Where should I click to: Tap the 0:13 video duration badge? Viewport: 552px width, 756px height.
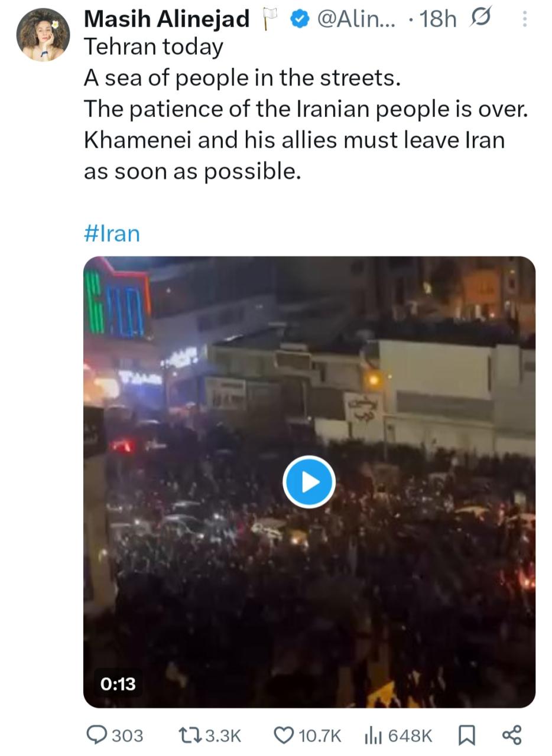[118, 683]
